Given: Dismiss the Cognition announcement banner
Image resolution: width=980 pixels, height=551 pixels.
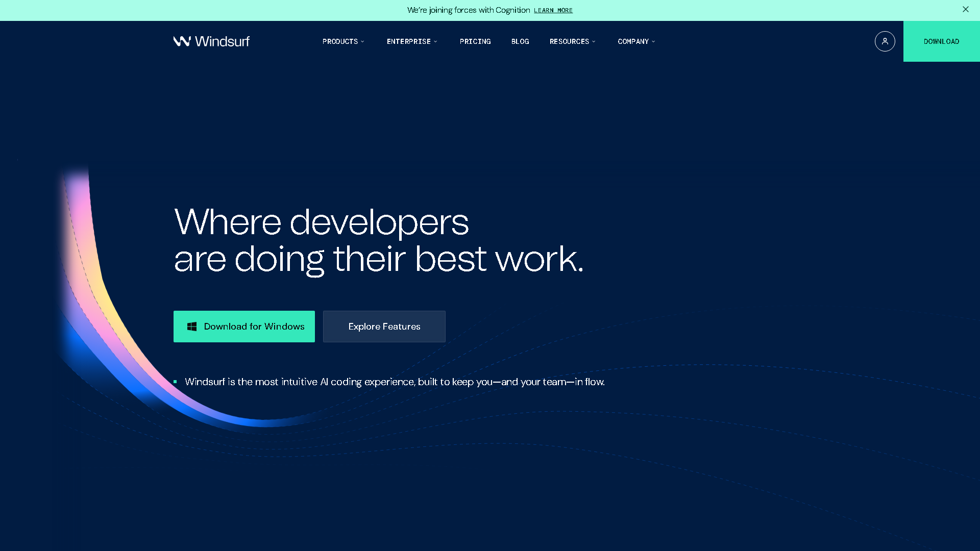Looking at the screenshot, I should pos(965,9).
